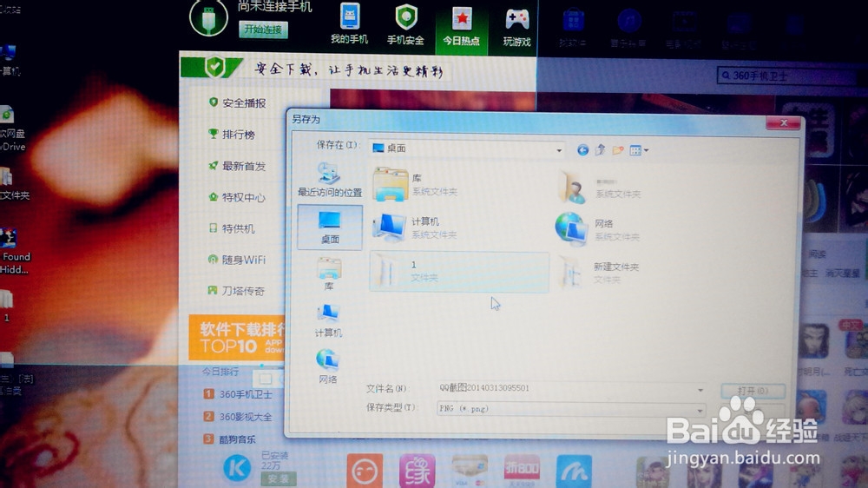The image size is (868, 488).
Task: Open the OneDrive desktop icon
Action: 11,129
